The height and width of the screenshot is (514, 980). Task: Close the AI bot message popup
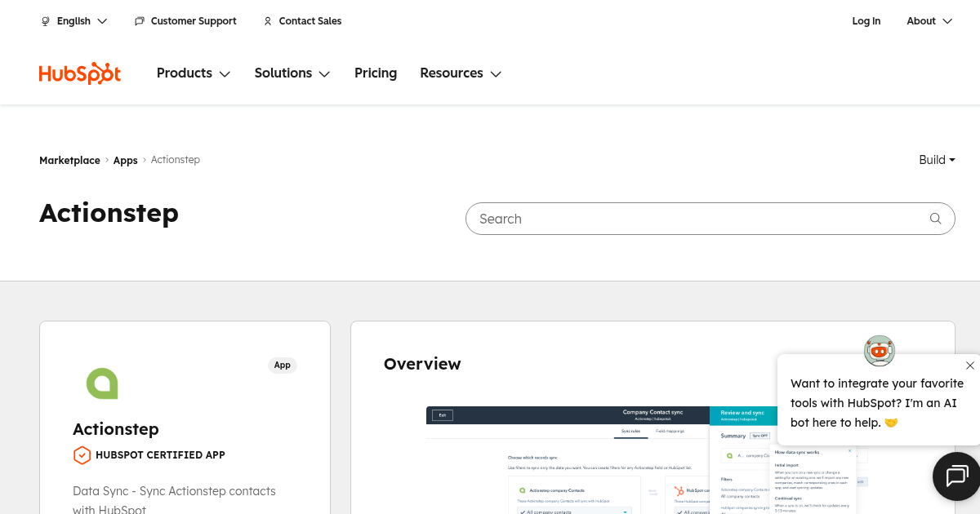(x=969, y=366)
